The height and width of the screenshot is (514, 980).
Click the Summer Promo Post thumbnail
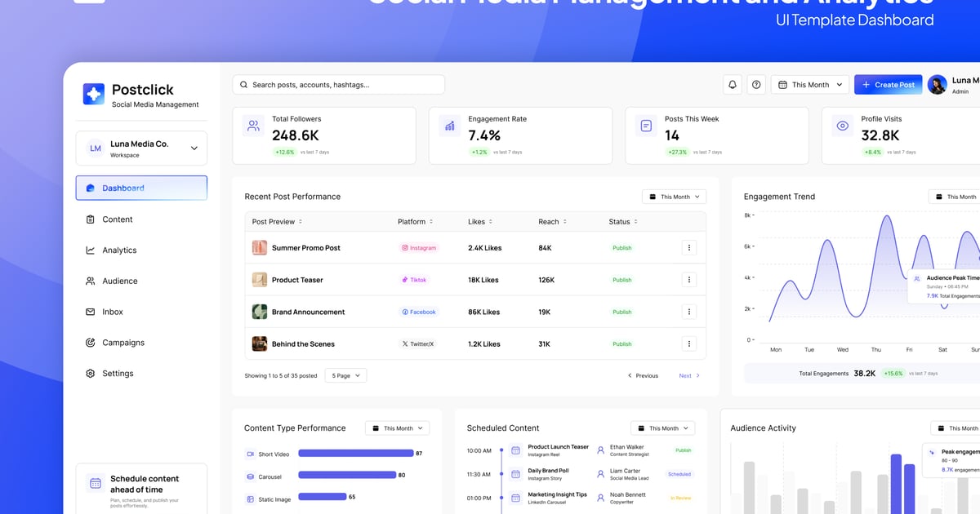[260, 248]
